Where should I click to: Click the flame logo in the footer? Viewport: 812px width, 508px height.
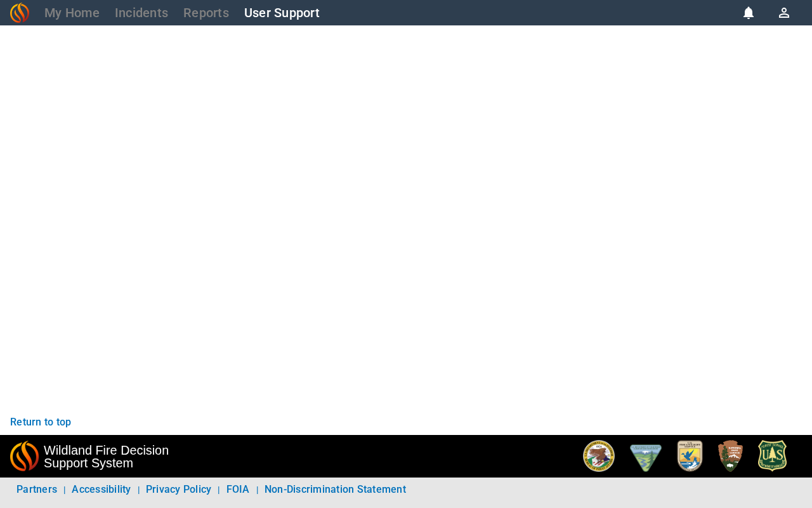(x=25, y=456)
